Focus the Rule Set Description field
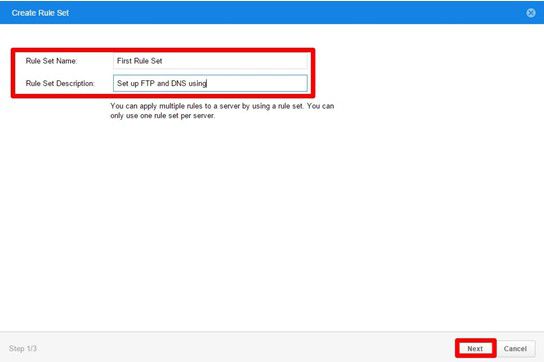 click(210, 83)
